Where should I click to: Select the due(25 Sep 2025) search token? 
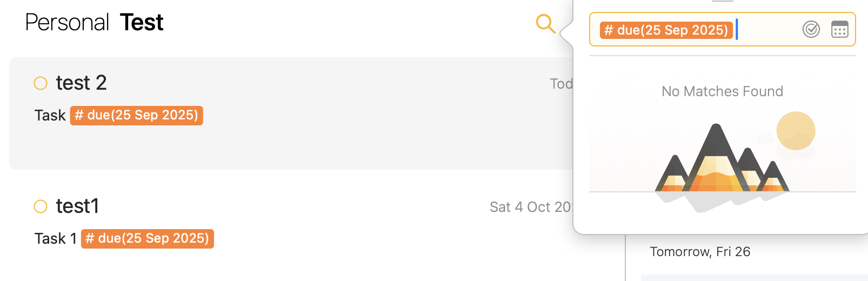coord(666,30)
